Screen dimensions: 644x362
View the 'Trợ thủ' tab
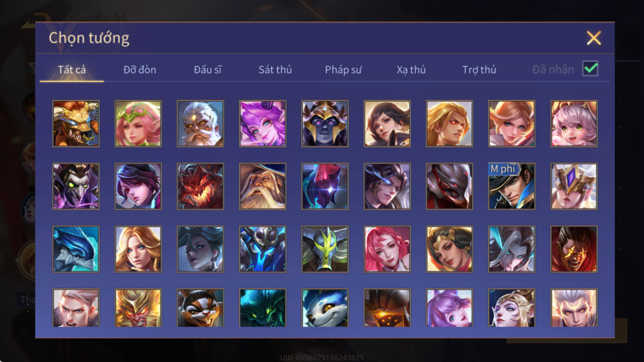point(479,70)
